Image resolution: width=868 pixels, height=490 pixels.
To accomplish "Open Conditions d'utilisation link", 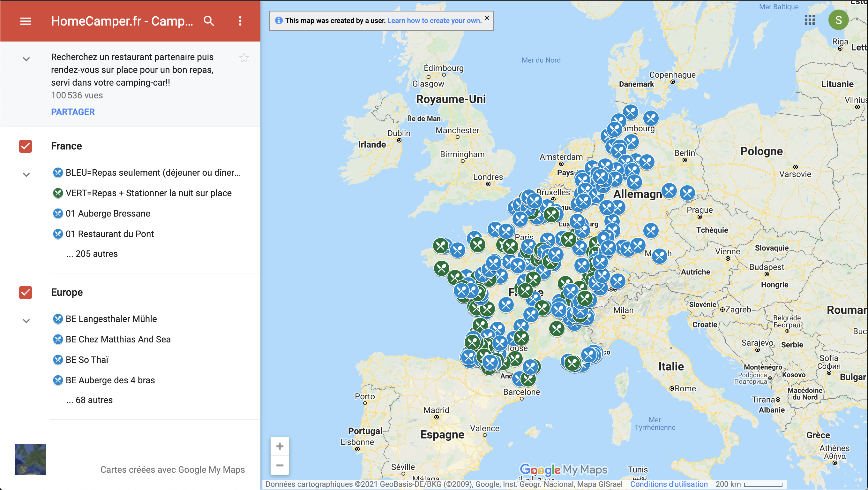I will [669, 484].
